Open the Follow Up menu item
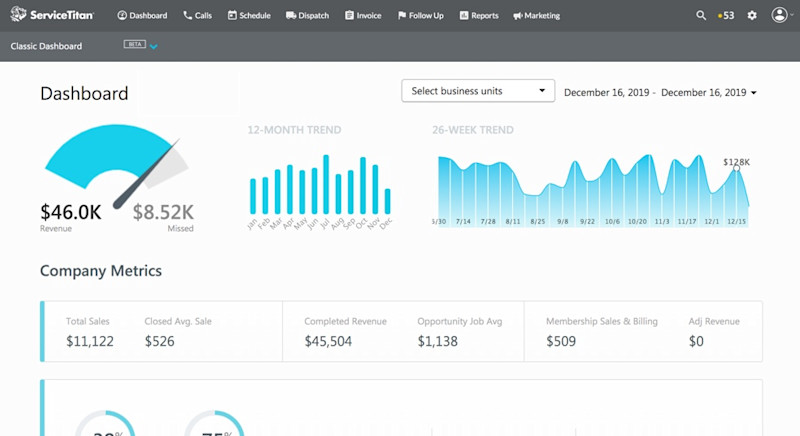This screenshot has width=800, height=436. point(420,15)
